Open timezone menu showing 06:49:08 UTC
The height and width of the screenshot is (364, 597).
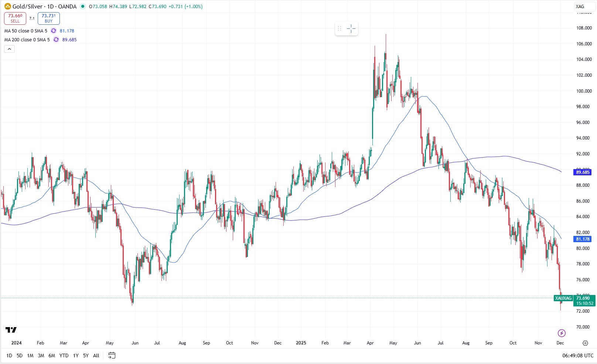(577, 356)
